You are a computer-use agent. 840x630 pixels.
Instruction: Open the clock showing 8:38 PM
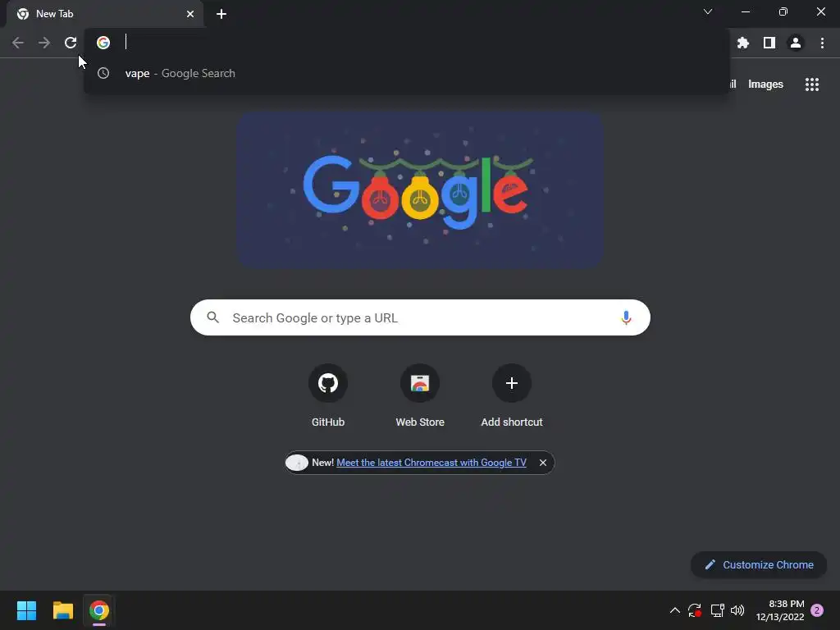780,610
